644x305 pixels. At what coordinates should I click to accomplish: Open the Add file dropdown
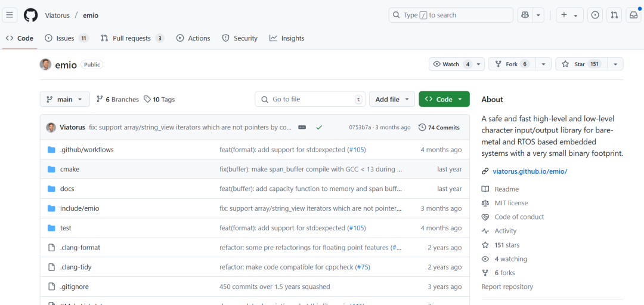pos(392,99)
